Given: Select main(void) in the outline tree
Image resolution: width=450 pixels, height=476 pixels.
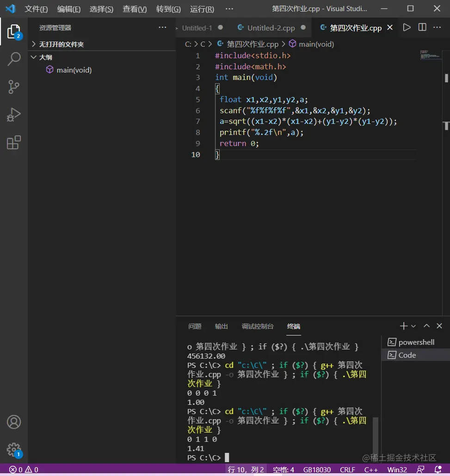Looking at the screenshot, I should (x=74, y=70).
